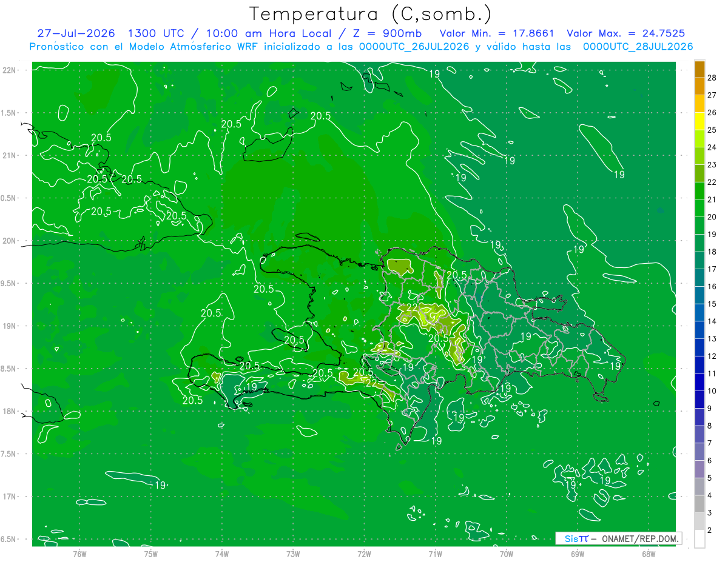Click the colorbar label '28'
Viewport: 728px width, 562px height.
pos(712,78)
